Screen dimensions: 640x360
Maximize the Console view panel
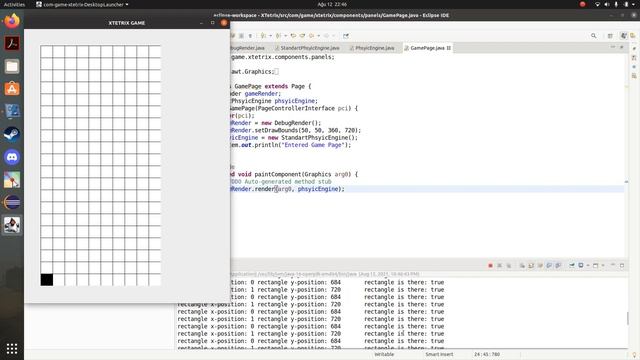pyautogui.click(x=622, y=266)
